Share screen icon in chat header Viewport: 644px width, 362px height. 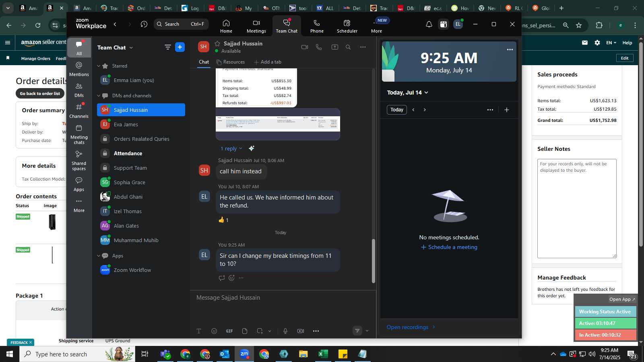(334, 47)
